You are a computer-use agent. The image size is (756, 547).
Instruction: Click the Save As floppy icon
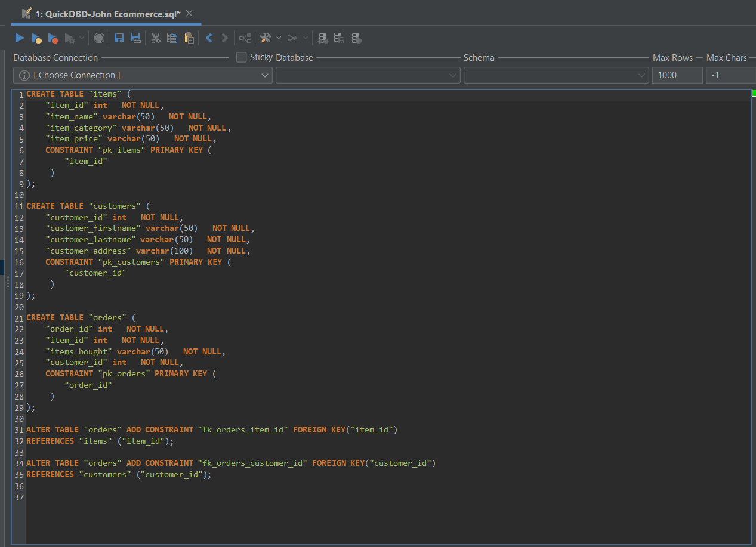pos(135,38)
